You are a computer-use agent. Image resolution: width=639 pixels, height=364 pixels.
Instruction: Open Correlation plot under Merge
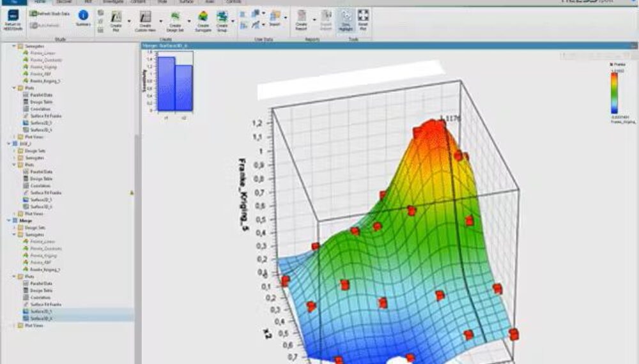40,298
